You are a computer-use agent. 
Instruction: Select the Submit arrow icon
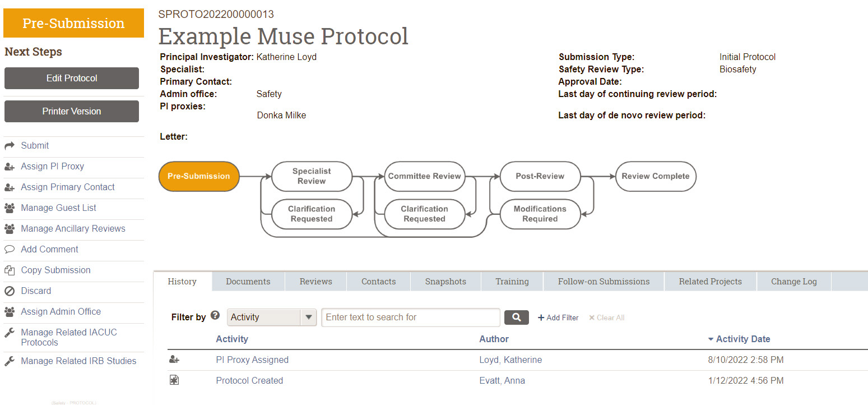point(10,145)
